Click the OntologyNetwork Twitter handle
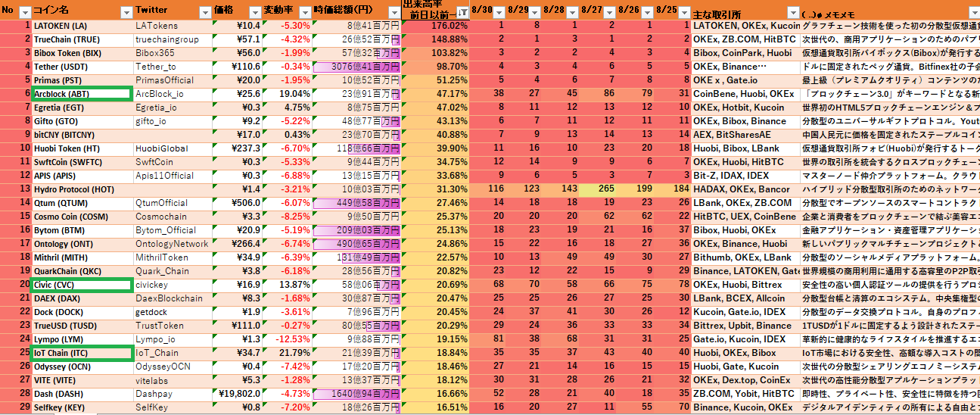This screenshot has height=415, width=980. coord(172,244)
